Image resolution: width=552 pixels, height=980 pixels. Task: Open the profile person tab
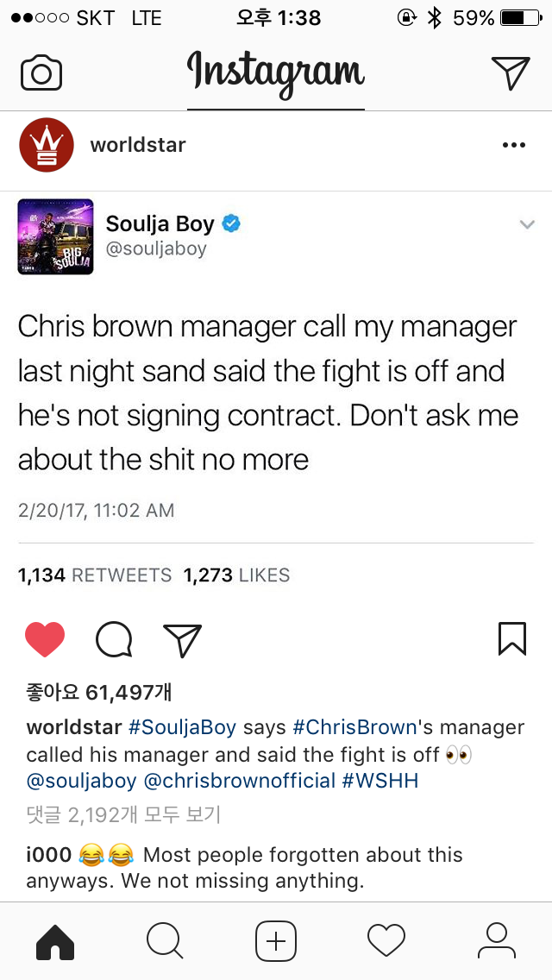click(x=496, y=940)
